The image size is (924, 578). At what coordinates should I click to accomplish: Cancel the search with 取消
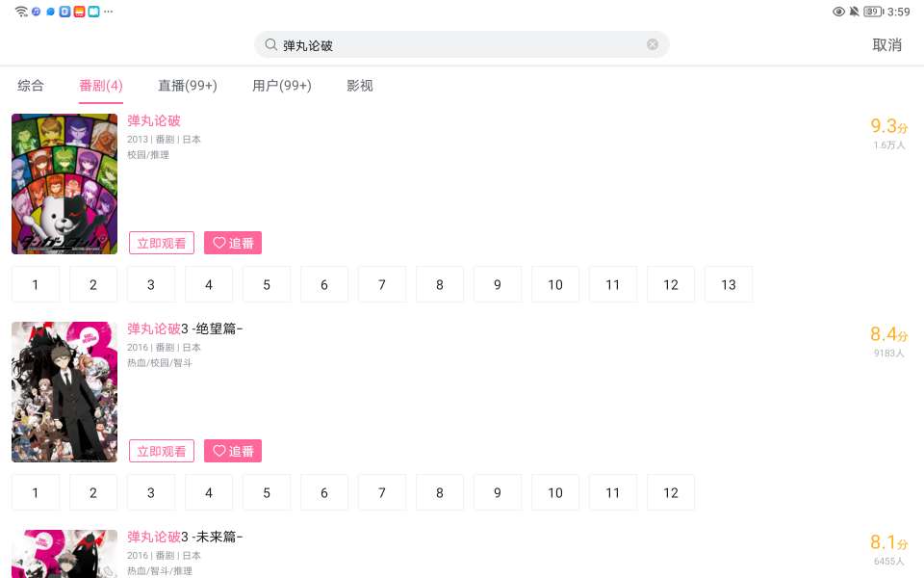pos(886,45)
